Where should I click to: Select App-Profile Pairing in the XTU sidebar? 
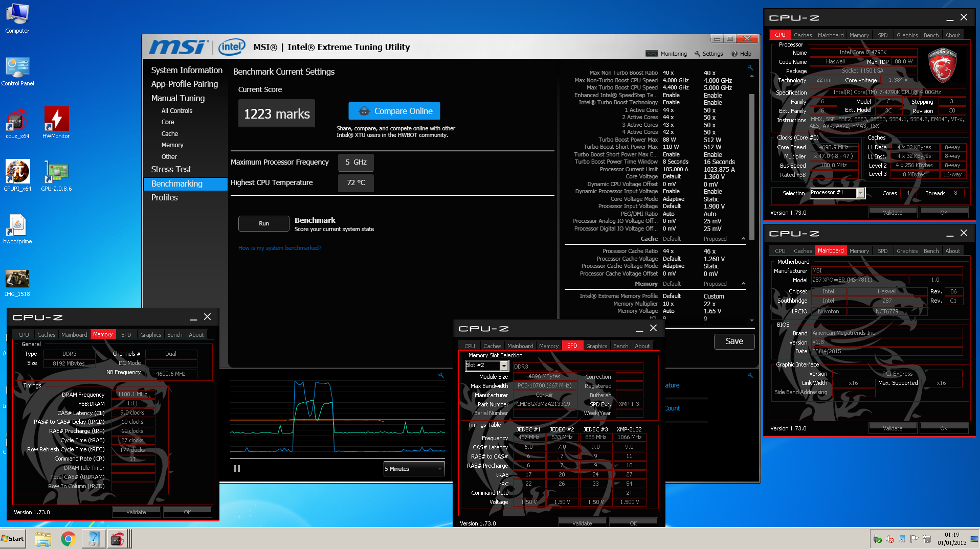(185, 84)
